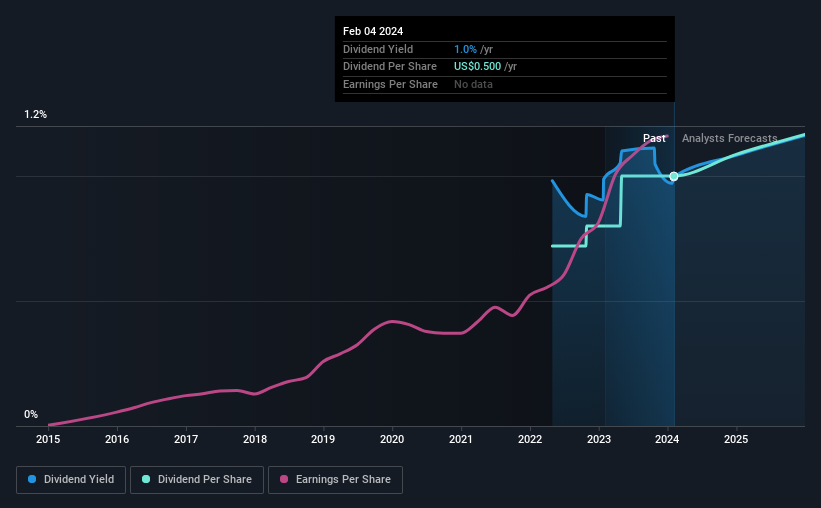
Task: Toggle the Dividend Per Share legend series
Action: 197,480
